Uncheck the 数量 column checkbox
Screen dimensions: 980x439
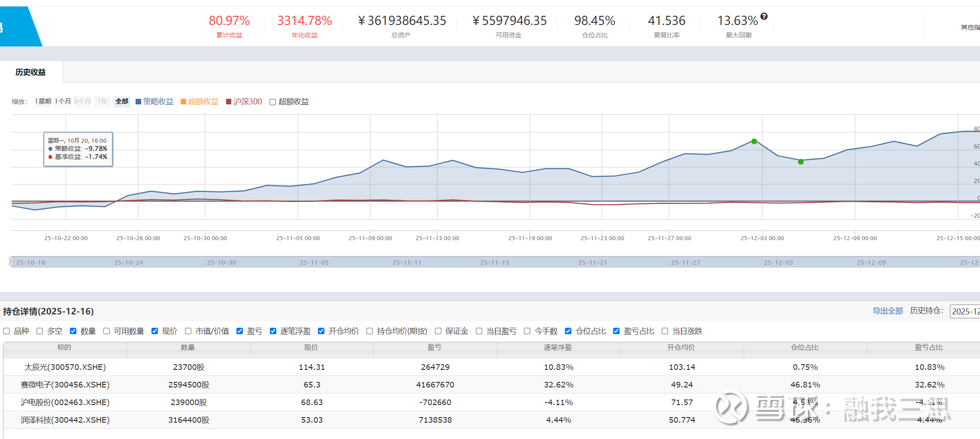tap(73, 331)
